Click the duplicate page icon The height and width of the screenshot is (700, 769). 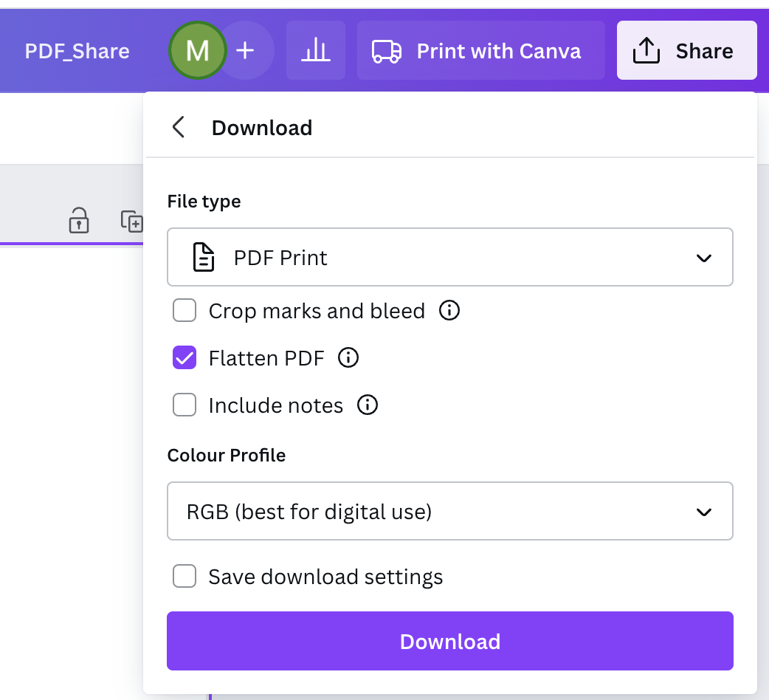(x=132, y=221)
